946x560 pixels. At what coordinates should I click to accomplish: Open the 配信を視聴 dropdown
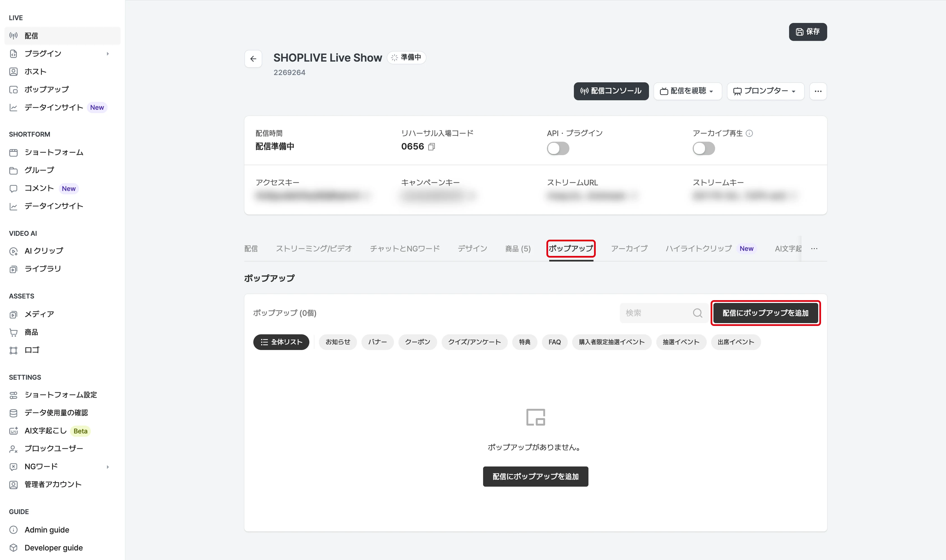(687, 91)
